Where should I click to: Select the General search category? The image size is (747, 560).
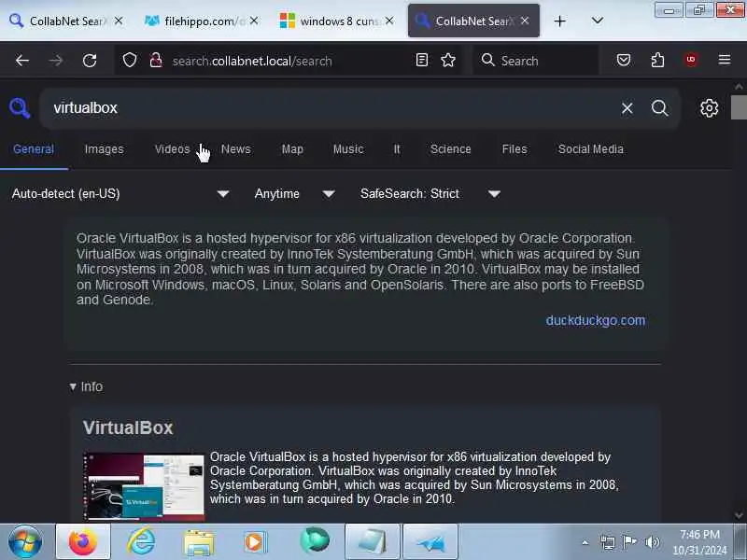coord(34,149)
